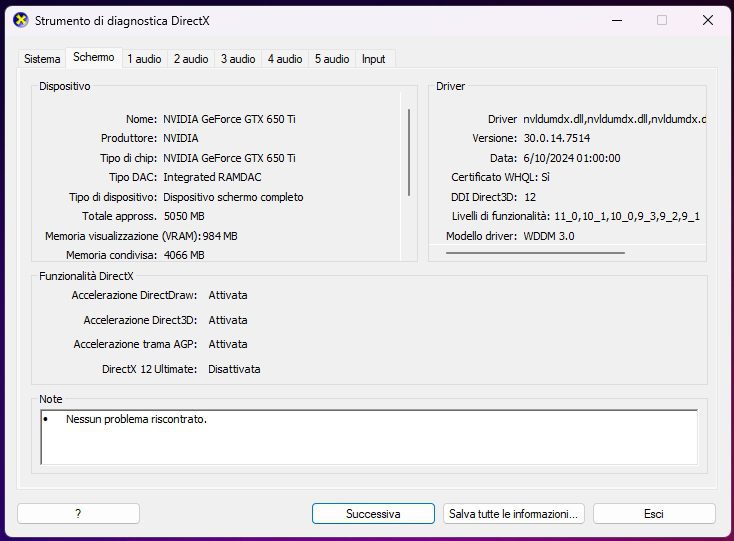The width and height of the screenshot is (734, 541).
Task: Select the Accelerazione trama AGP Attivata value
Action: 228,344
